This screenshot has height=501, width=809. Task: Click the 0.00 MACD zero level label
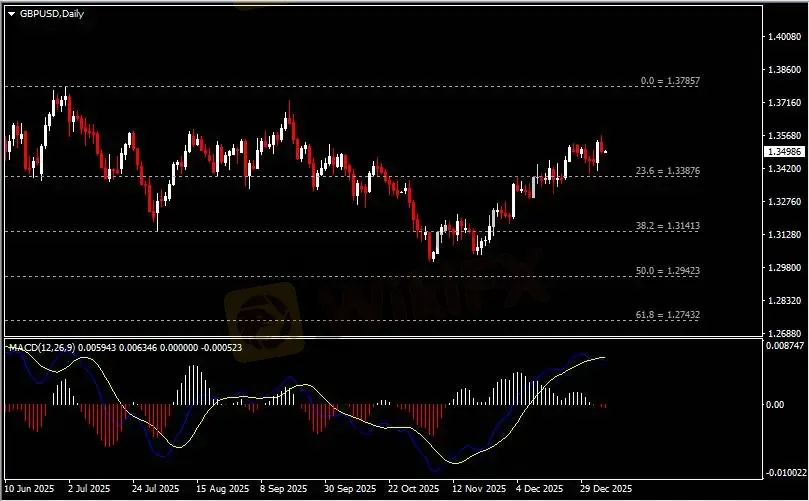coord(775,405)
